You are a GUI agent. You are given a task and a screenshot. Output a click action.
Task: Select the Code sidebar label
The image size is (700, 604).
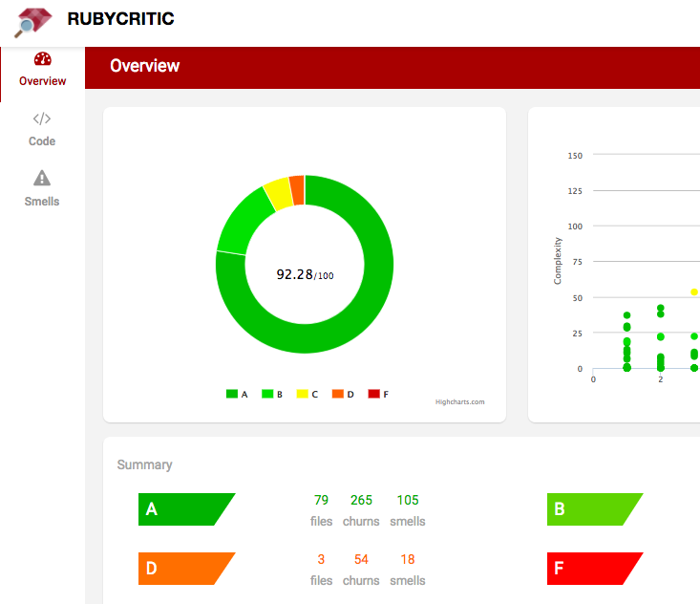click(x=42, y=141)
